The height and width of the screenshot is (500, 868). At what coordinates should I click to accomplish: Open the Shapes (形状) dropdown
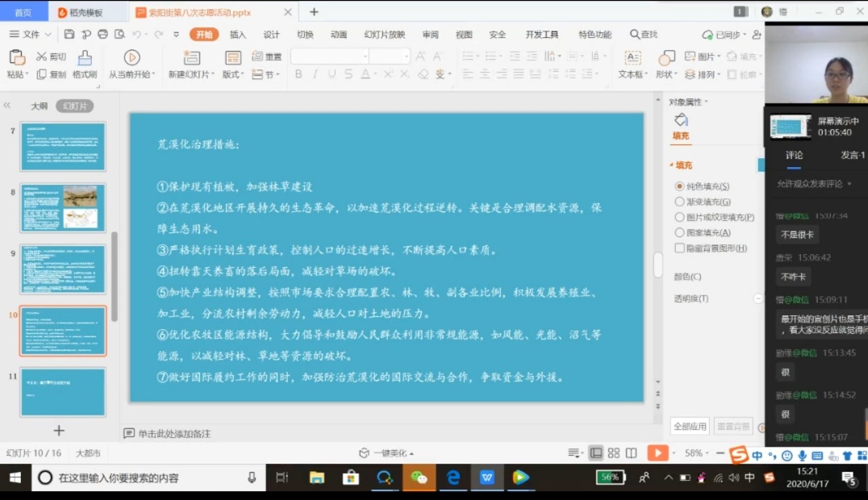pos(666,74)
